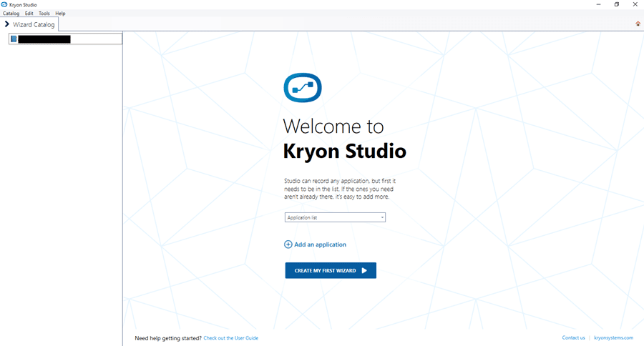Visit the kryonsystems.com link

(x=613, y=338)
